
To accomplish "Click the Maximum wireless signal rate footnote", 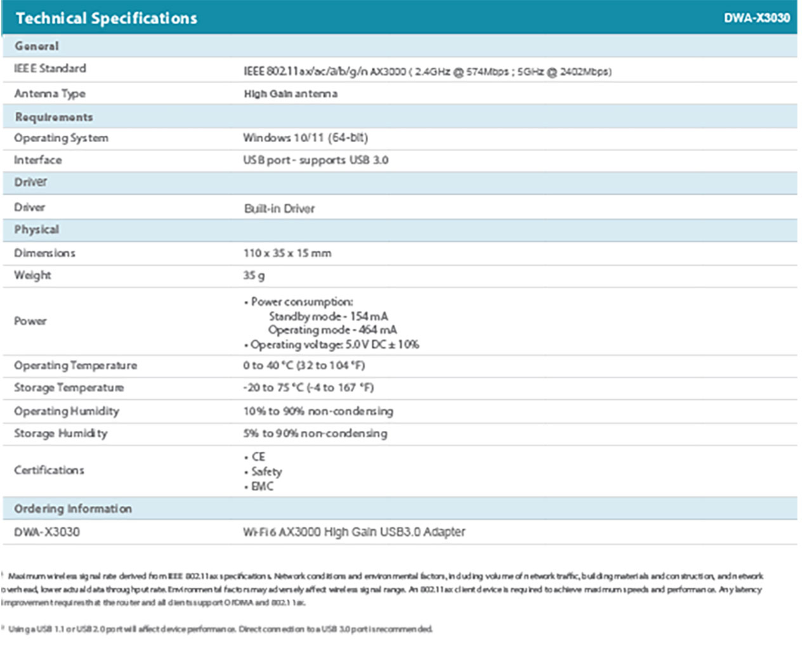I will [x=382, y=590].
